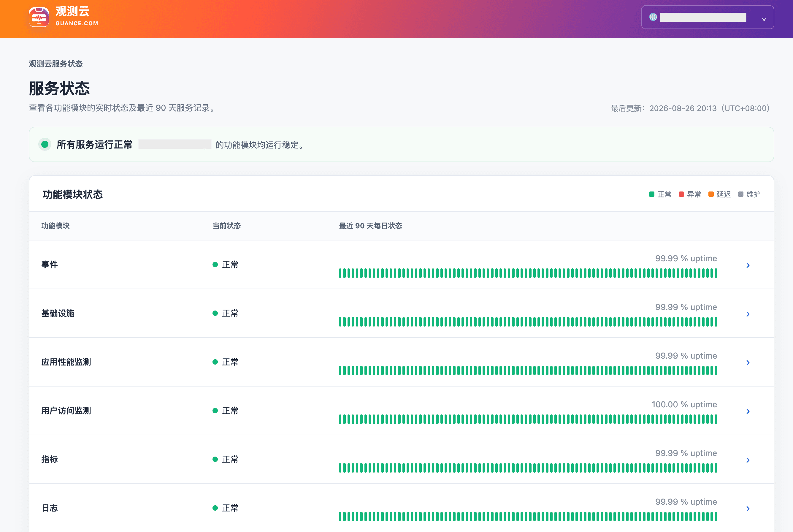793x532 pixels.
Task: Expand the 用户访问监测 row chevron
Action: [748, 411]
